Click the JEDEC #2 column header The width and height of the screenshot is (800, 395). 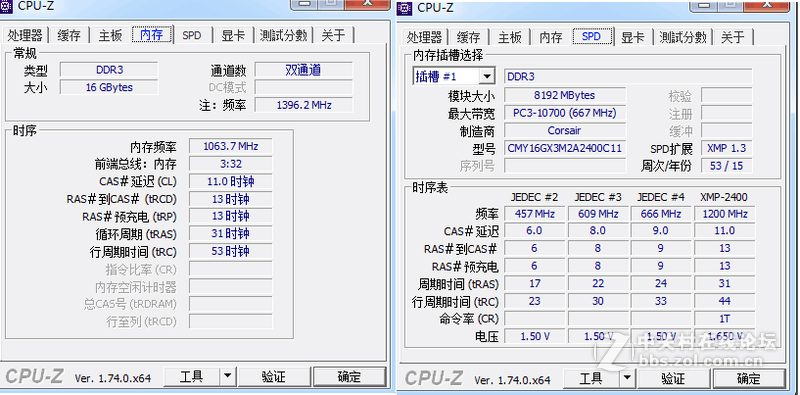[535, 197]
